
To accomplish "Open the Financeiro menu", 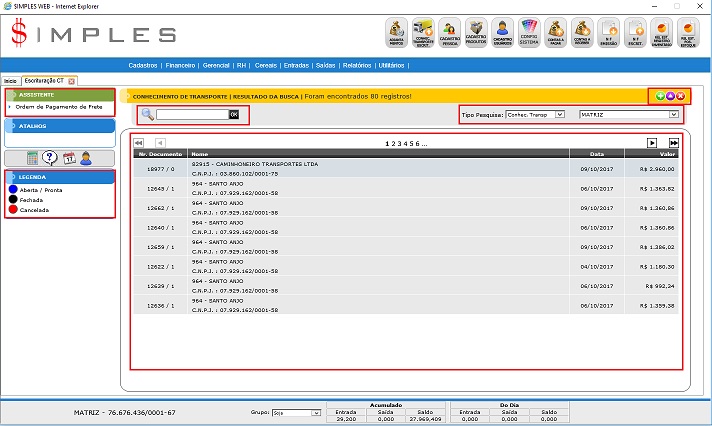I will point(180,65).
